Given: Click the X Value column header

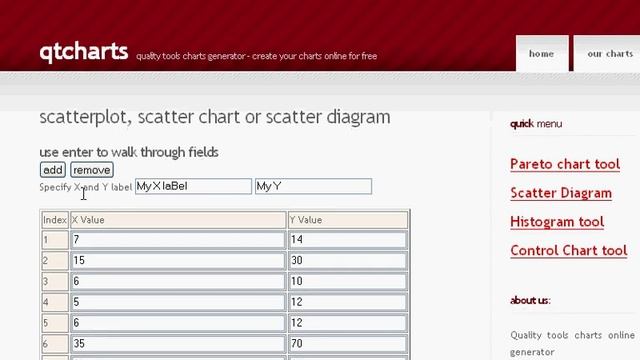Looking at the screenshot, I should coord(178,220).
